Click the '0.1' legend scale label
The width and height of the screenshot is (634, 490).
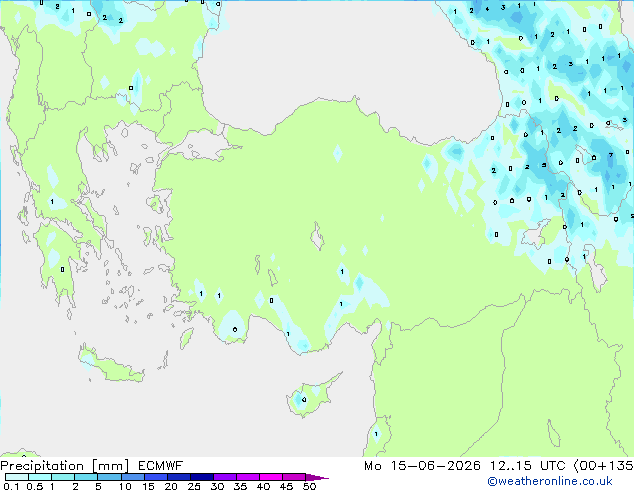tap(11, 486)
